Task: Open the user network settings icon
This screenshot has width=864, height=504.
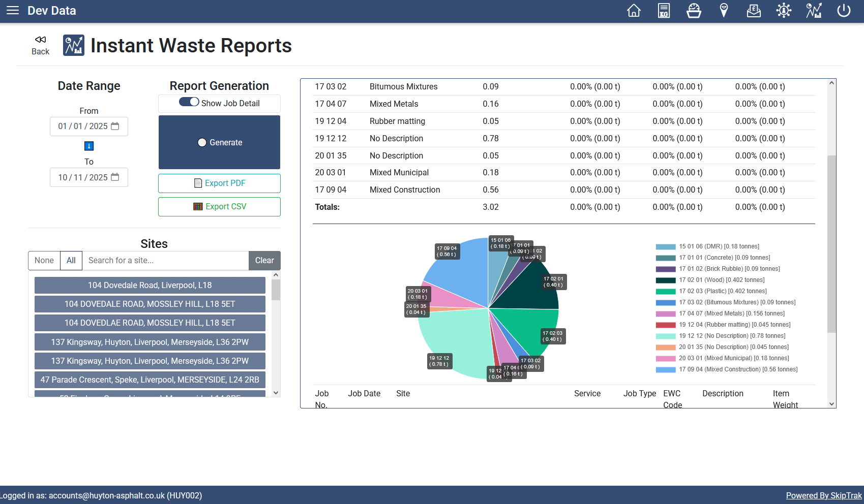Action: click(x=784, y=11)
